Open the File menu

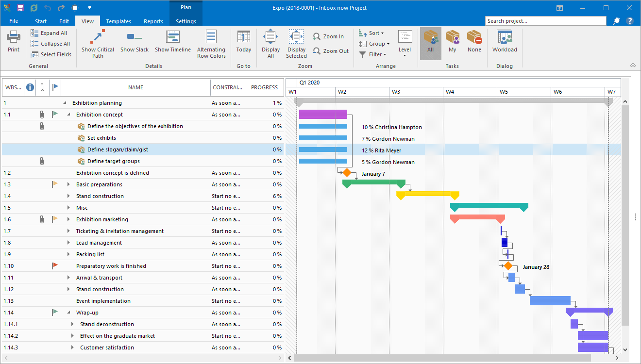coord(14,21)
